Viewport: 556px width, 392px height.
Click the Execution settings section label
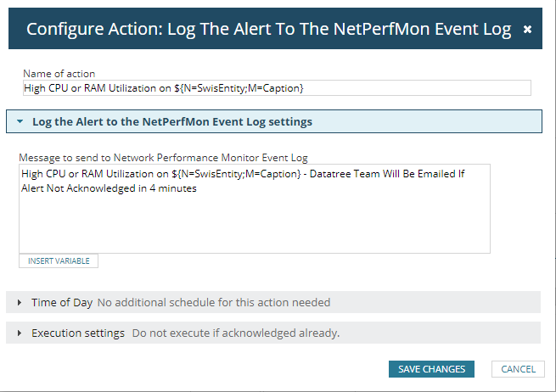(78, 333)
